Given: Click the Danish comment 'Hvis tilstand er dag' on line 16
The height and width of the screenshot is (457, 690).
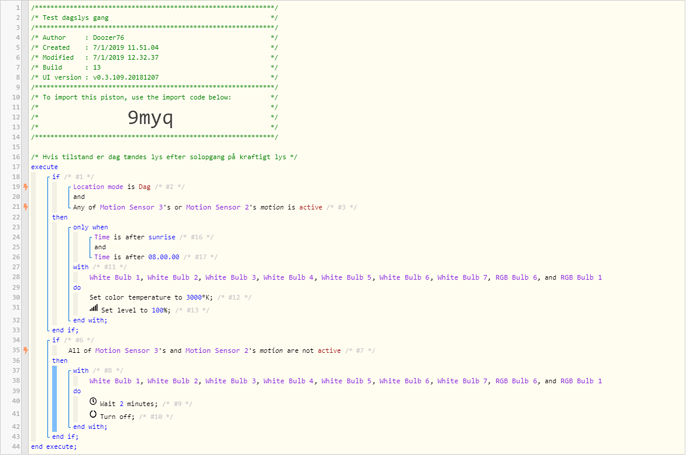Looking at the screenshot, I should pos(164,157).
